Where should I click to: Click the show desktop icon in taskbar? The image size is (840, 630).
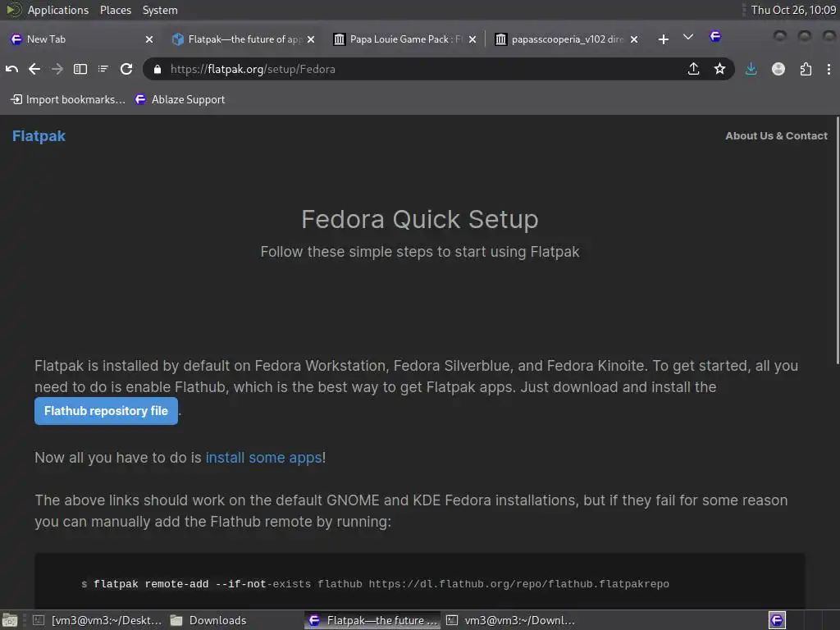pos(10,620)
